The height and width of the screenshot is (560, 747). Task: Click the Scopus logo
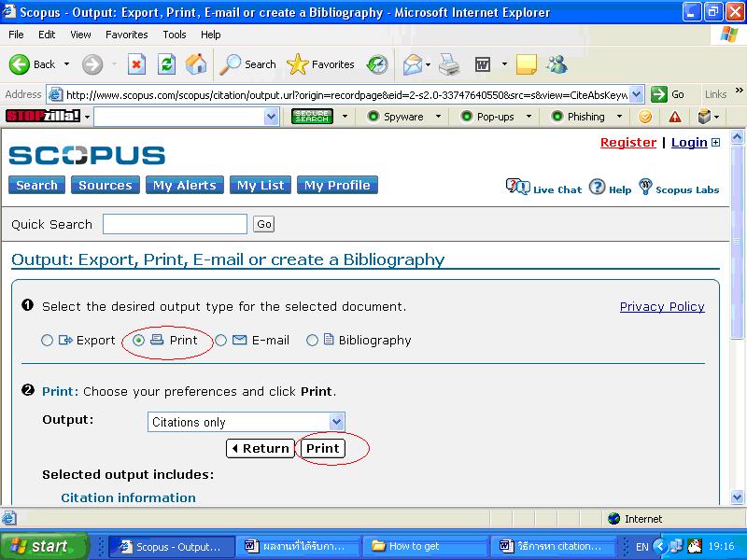coord(87,155)
